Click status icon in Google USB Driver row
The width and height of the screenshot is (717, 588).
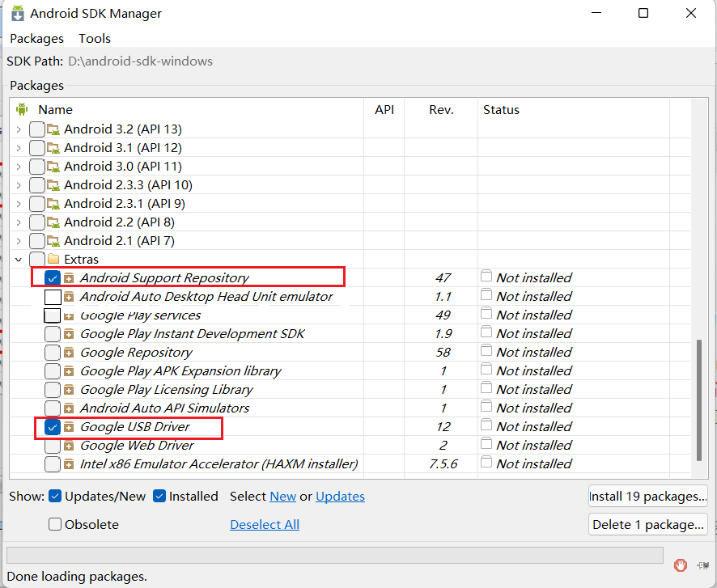coord(486,425)
